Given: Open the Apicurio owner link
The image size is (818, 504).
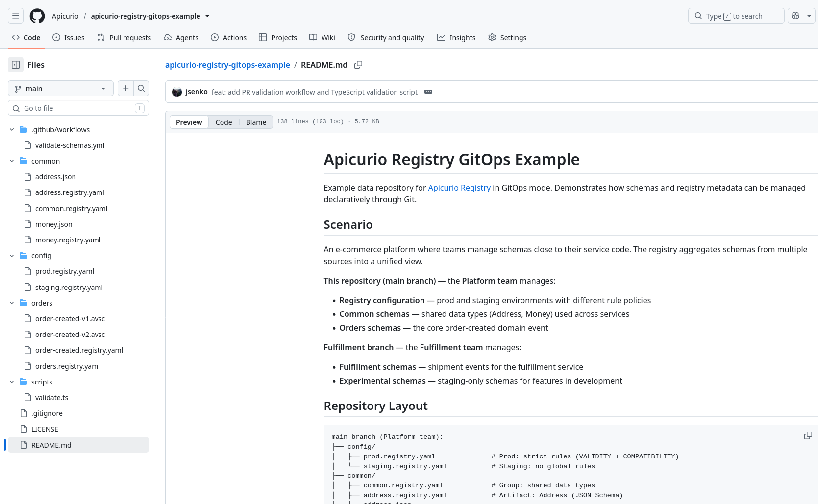Looking at the screenshot, I should [x=65, y=16].
